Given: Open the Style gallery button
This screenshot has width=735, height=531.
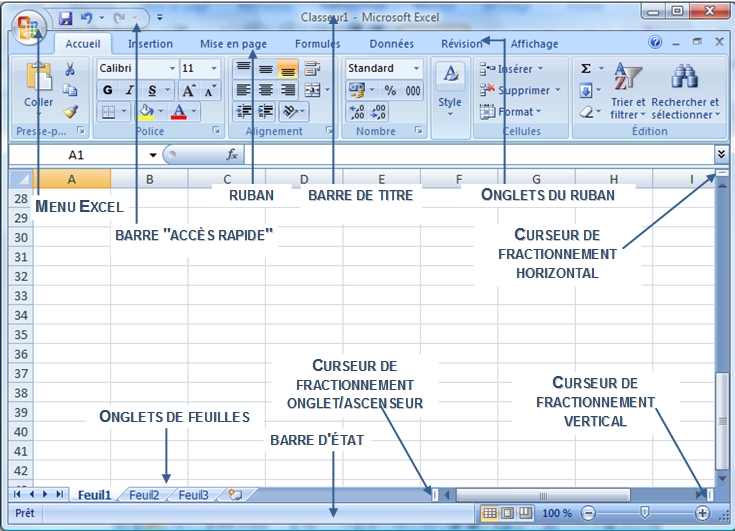Looking at the screenshot, I should click(450, 90).
